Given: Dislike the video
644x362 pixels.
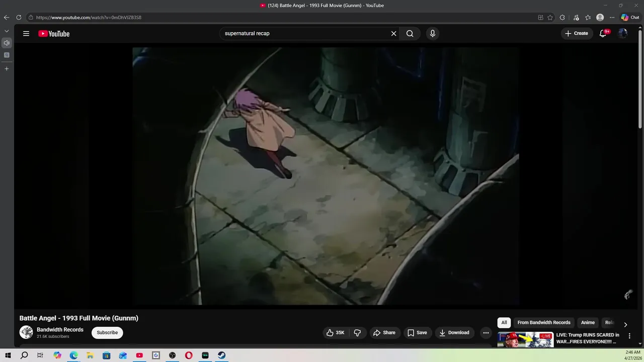Looking at the screenshot, I should click(357, 333).
